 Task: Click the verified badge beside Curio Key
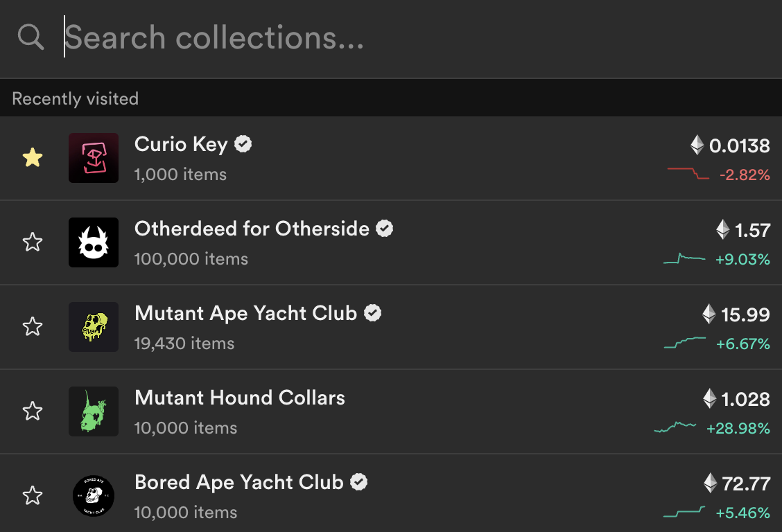243,144
